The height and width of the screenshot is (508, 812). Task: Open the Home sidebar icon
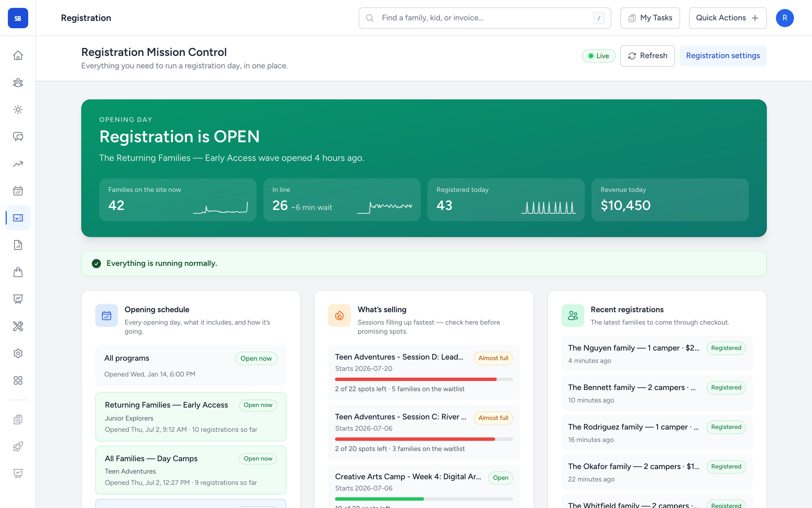18,55
